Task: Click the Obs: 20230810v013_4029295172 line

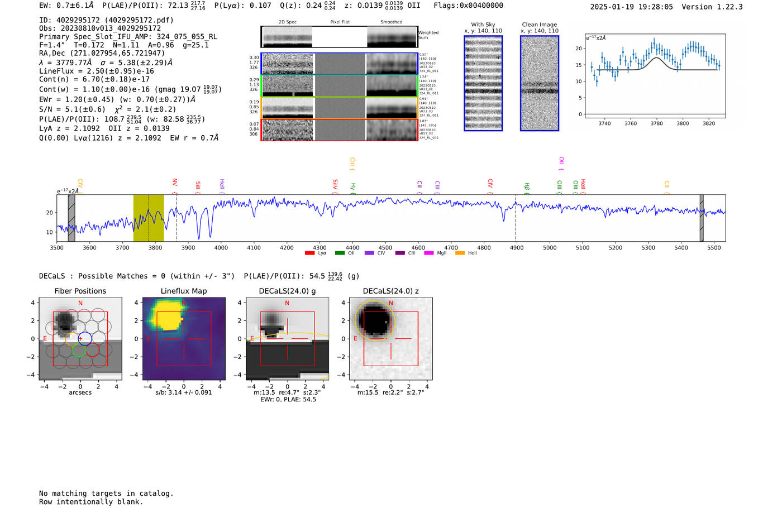Action: pyautogui.click(x=100, y=28)
